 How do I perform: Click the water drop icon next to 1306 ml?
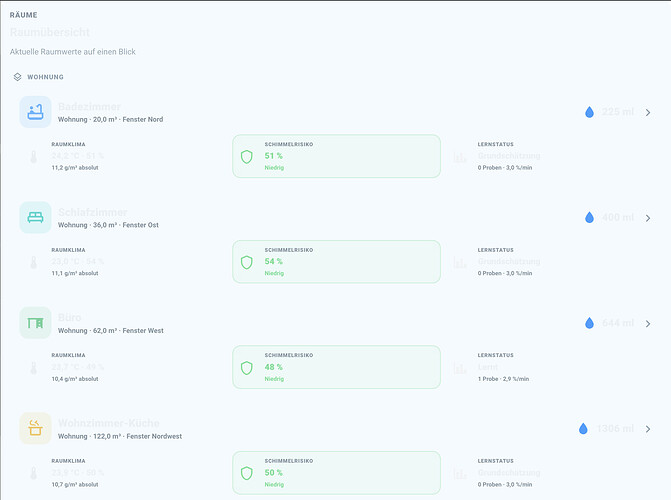click(x=583, y=429)
